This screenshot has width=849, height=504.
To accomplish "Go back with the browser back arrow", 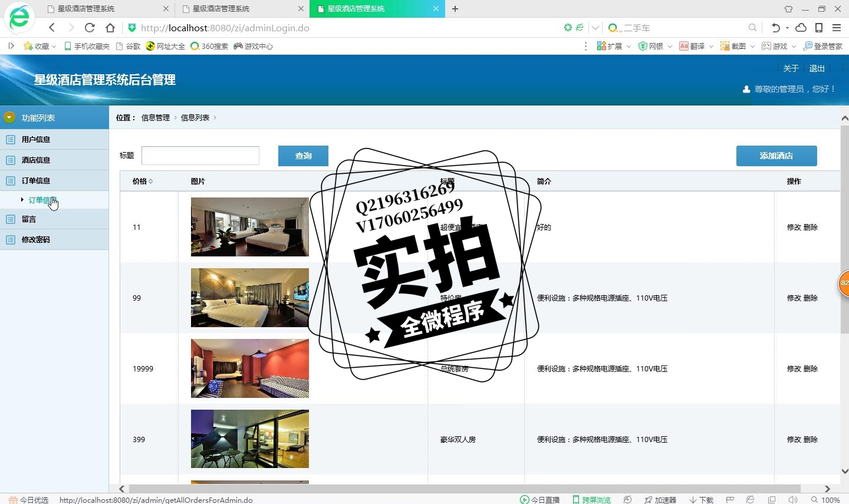I will point(52,28).
